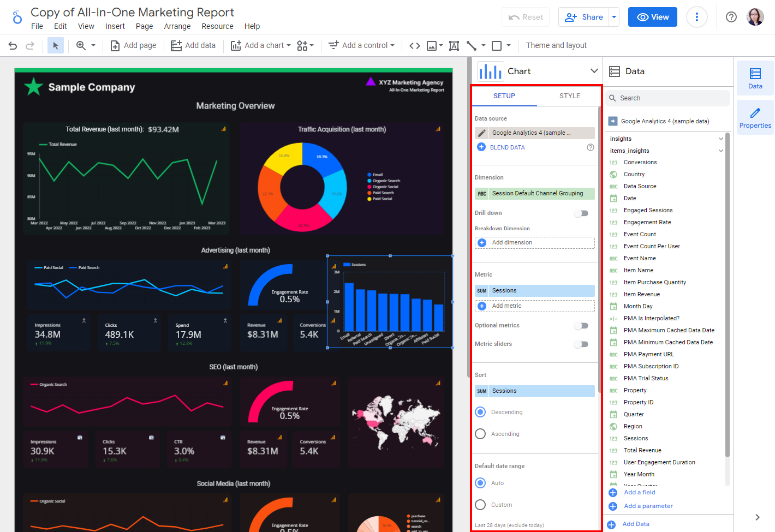Open the chart type dropdown
Screen dimensions: 775x532
(594, 70)
